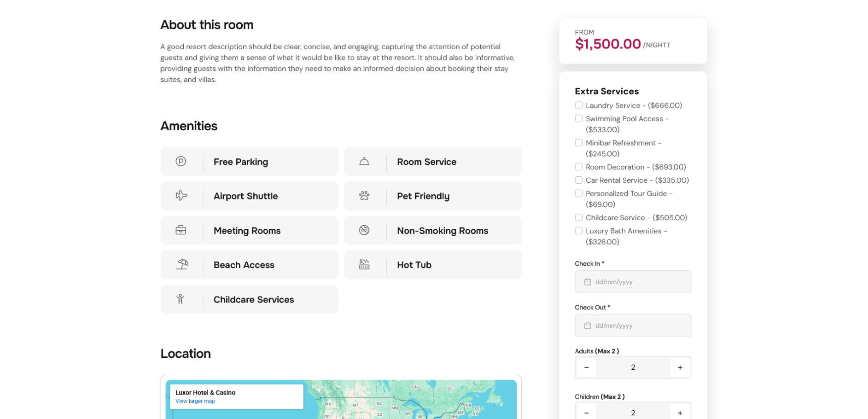868x419 pixels.
Task: Click the Airport Shuttle plane icon
Action: tap(181, 196)
